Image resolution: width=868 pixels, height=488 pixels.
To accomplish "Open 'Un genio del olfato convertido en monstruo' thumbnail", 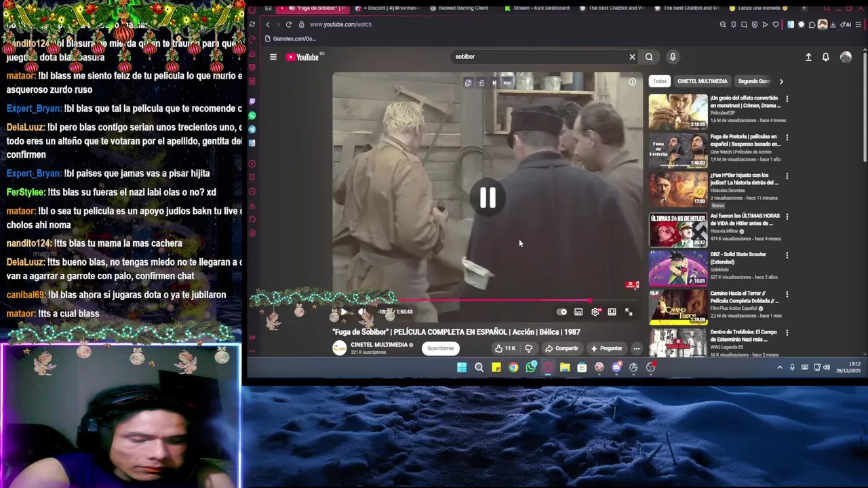I will (x=678, y=112).
